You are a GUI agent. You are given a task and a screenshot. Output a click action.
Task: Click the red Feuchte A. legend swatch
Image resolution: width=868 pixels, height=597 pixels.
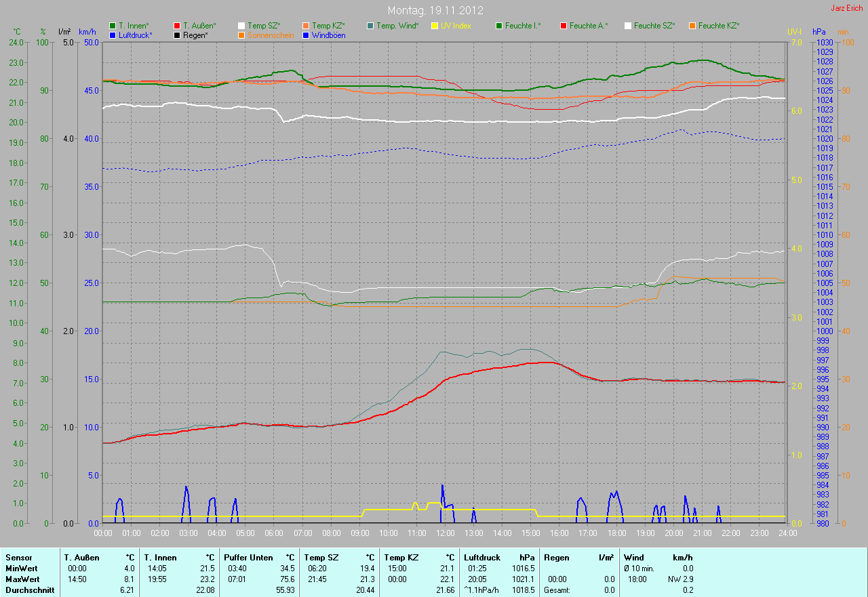coord(564,26)
